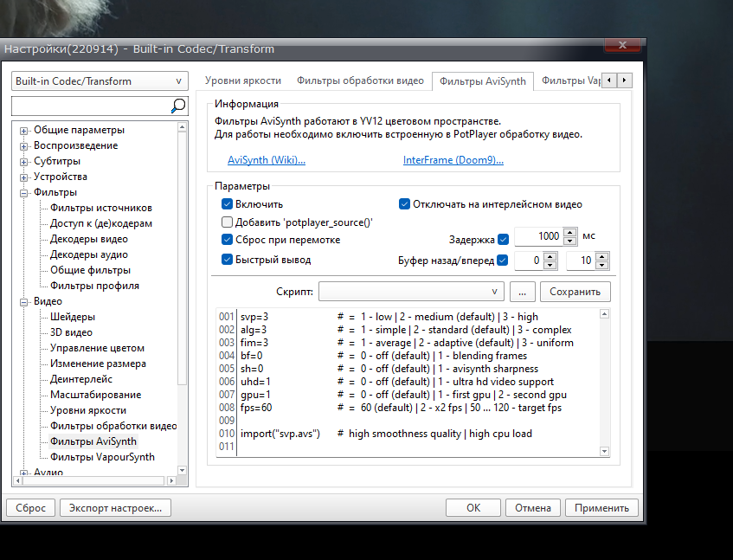The height and width of the screenshot is (560, 733).
Task: Select 'Общие фильтры' in tree
Action: point(90,270)
